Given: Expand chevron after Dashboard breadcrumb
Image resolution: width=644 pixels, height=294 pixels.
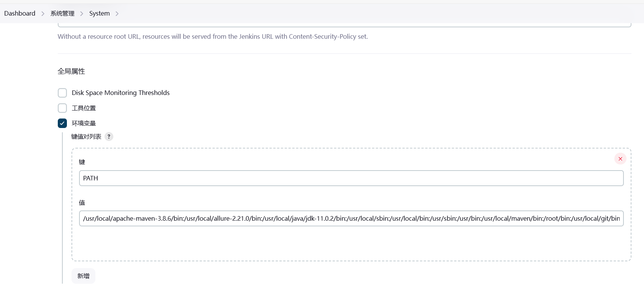Looking at the screenshot, I should (x=43, y=14).
